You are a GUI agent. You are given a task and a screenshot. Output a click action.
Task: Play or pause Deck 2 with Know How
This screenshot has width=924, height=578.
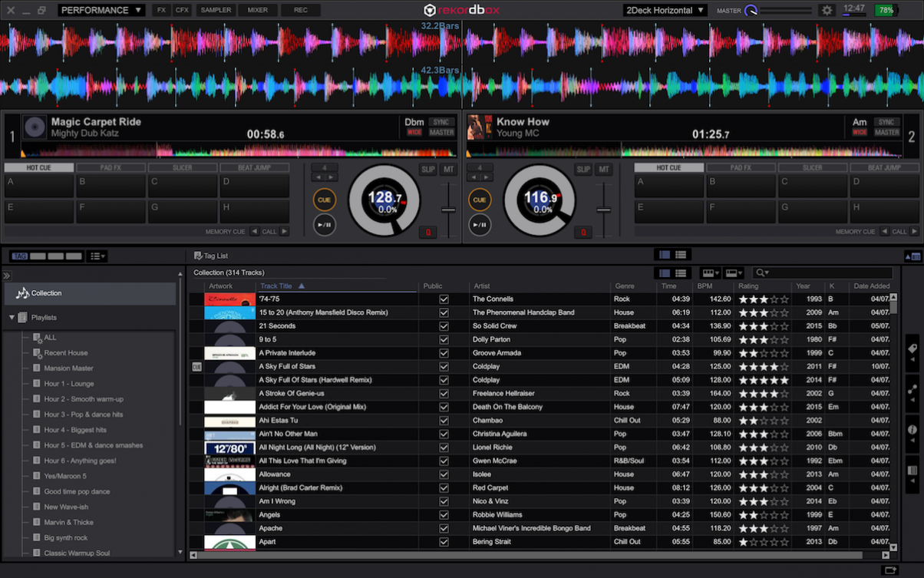coord(480,225)
